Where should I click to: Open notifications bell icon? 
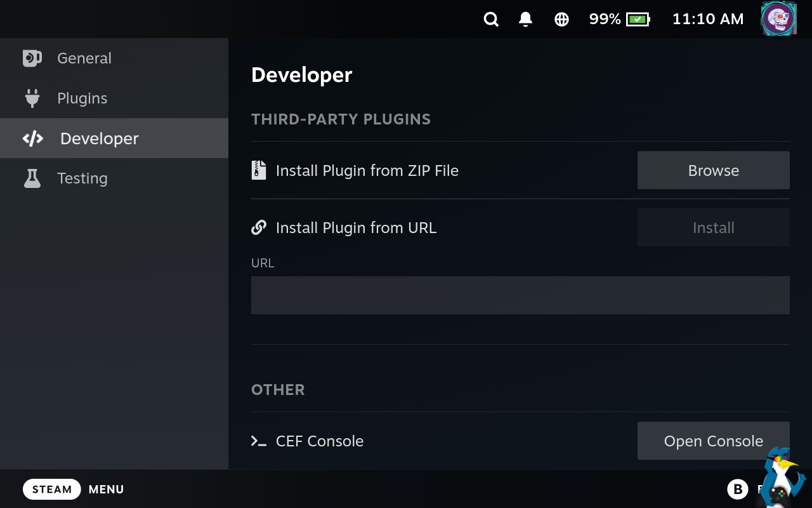(525, 19)
